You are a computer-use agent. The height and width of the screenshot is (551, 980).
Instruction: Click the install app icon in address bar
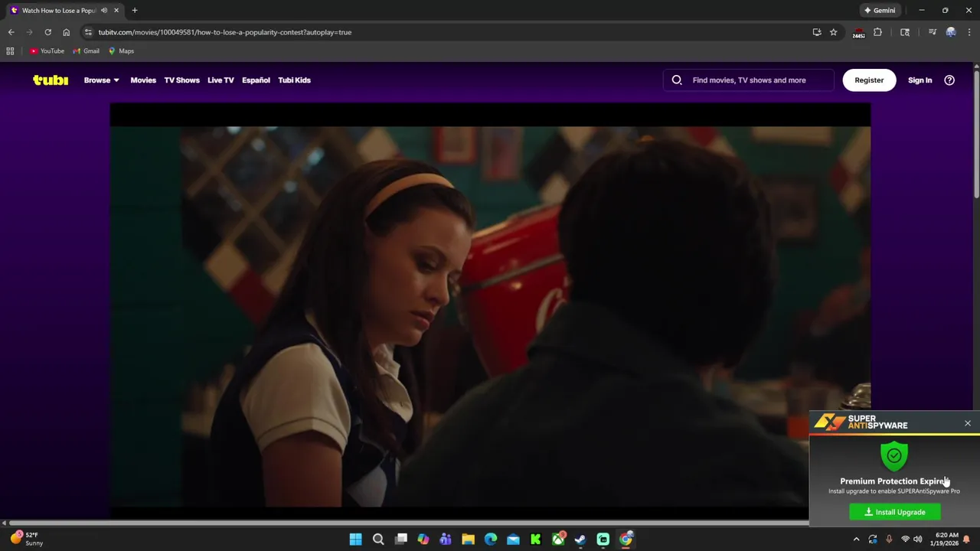point(817,32)
